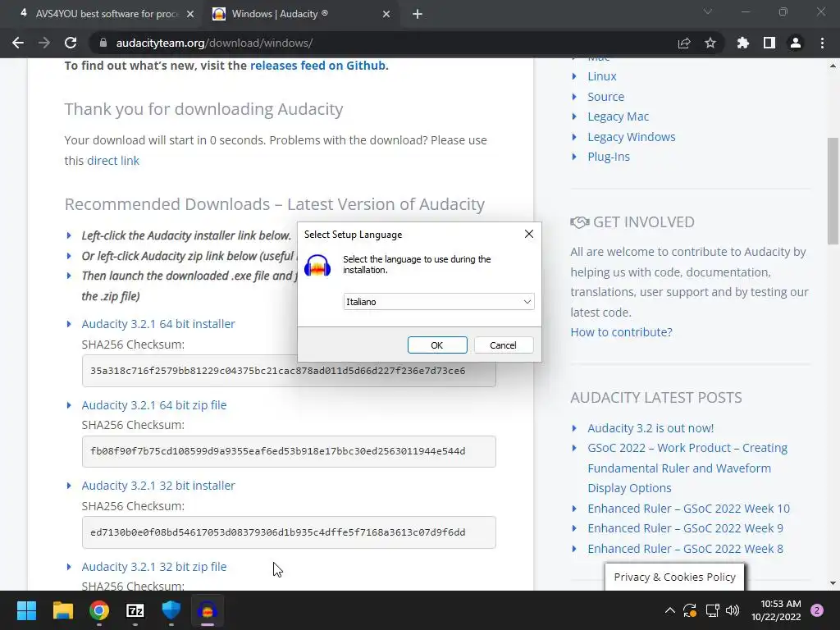Open the releases feed on Github link
The width and height of the screenshot is (840, 630).
click(x=317, y=66)
